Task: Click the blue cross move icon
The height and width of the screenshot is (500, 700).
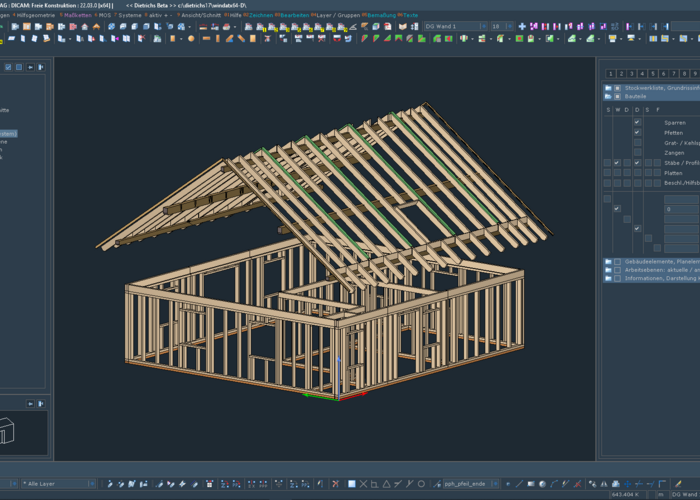Action: click(627, 484)
